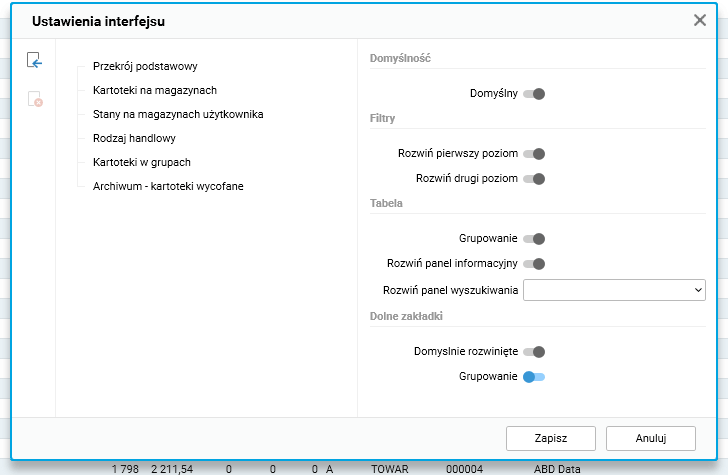Toggle the Grupowanie switch under Tabela
Screen dimensions: 728x475
click(534, 239)
